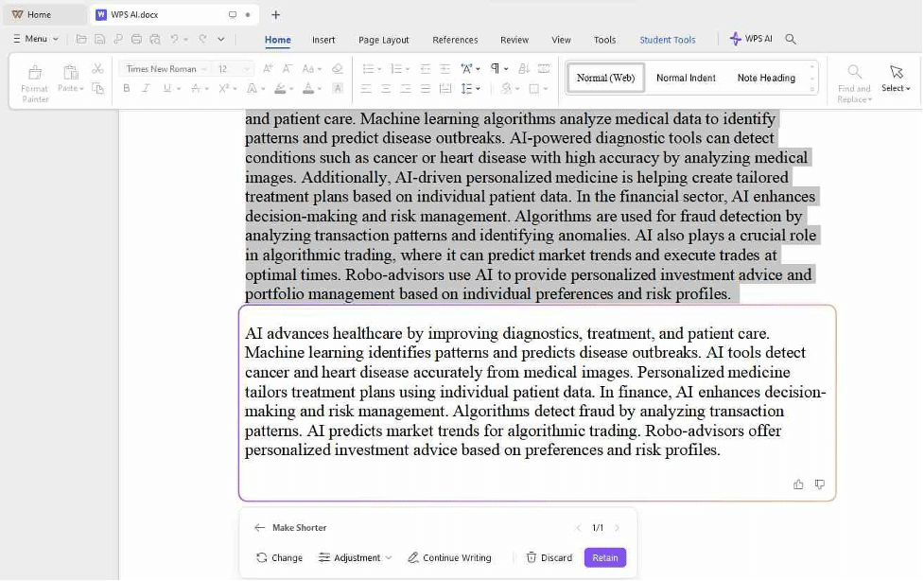This screenshot has width=924, height=581.
Task: Click the thumbs down feedback icon
Action: (x=819, y=484)
